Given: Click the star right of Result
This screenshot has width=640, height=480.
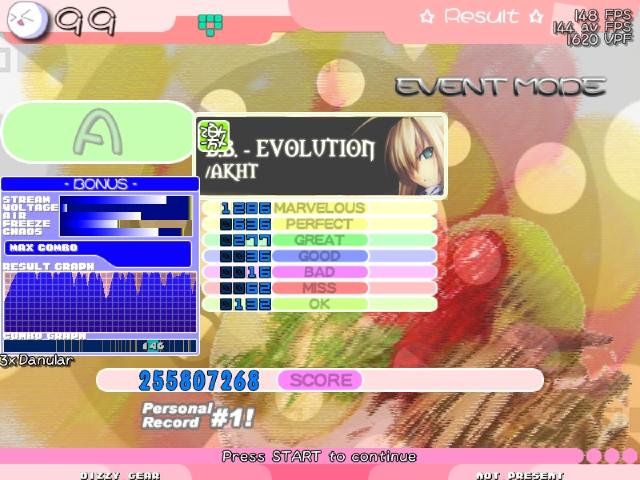Looking at the screenshot, I should [x=536, y=16].
